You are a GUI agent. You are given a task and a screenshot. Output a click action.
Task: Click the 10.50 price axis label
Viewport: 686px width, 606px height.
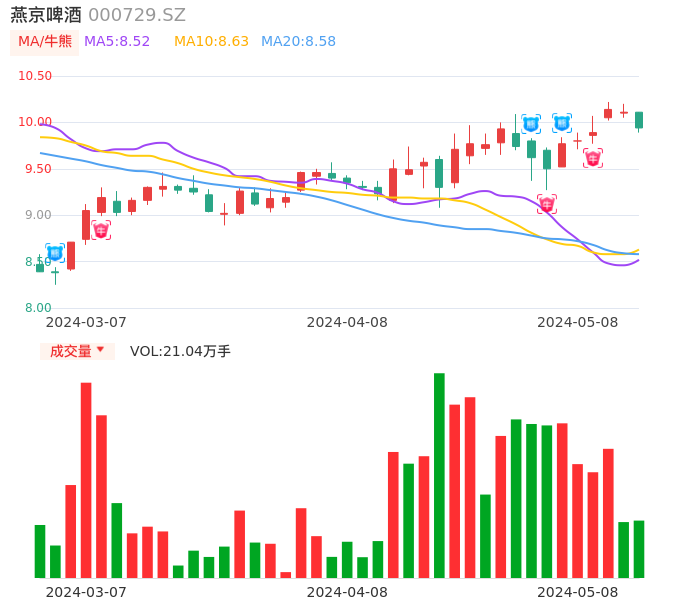click(35, 76)
